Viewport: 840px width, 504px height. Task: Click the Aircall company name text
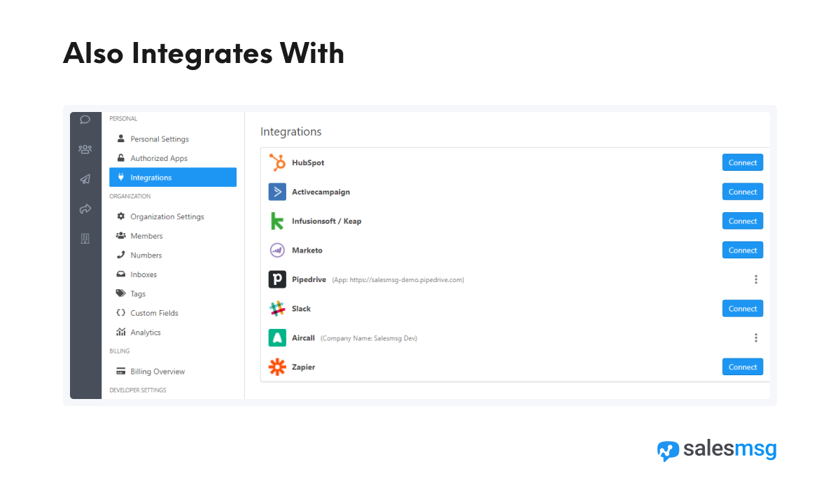pos(368,338)
